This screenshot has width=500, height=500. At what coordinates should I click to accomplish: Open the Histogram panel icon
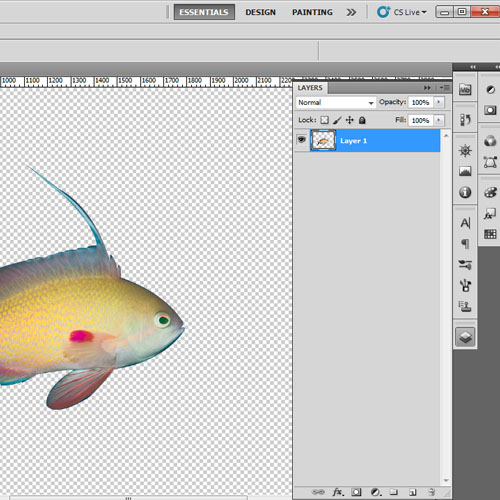[465, 171]
